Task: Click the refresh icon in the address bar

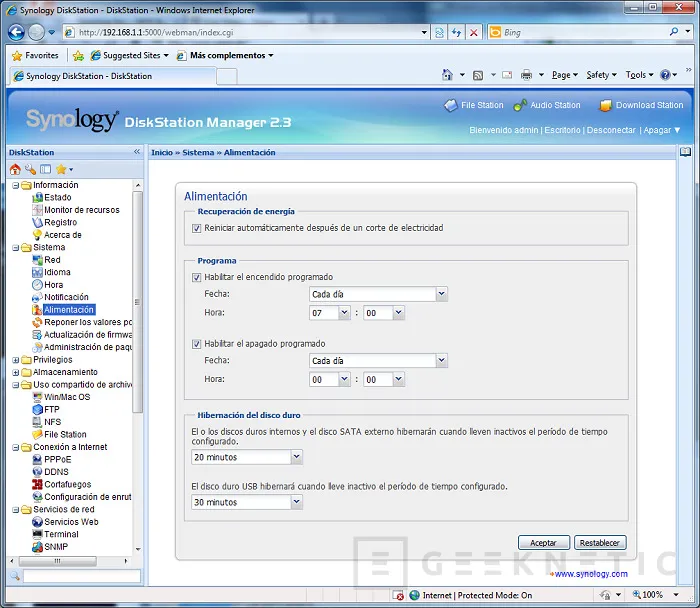Action: 456,33
